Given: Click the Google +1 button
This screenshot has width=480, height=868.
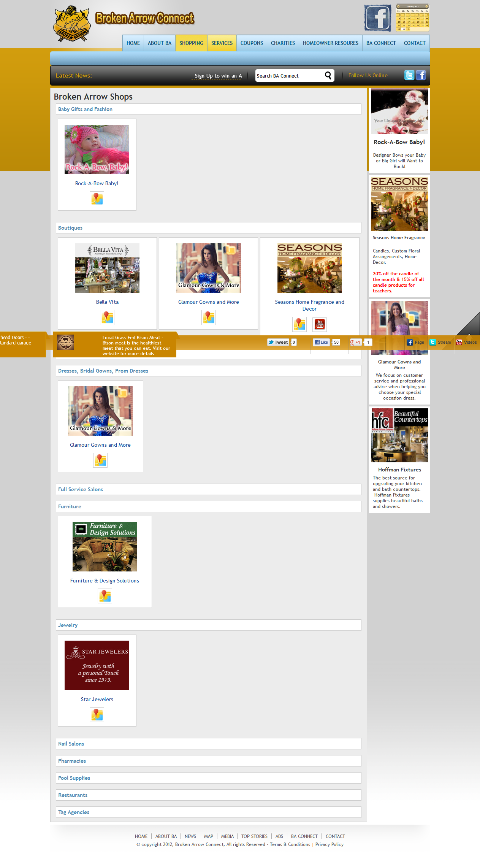Looking at the screenshot, I should [355, 342].
